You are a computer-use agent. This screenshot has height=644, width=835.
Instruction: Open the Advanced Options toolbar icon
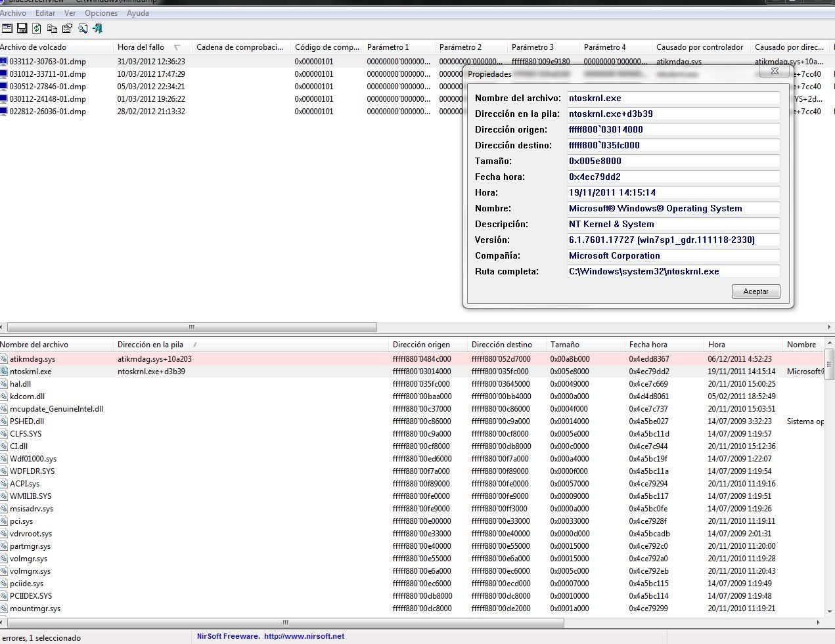[x=7, y=28]
